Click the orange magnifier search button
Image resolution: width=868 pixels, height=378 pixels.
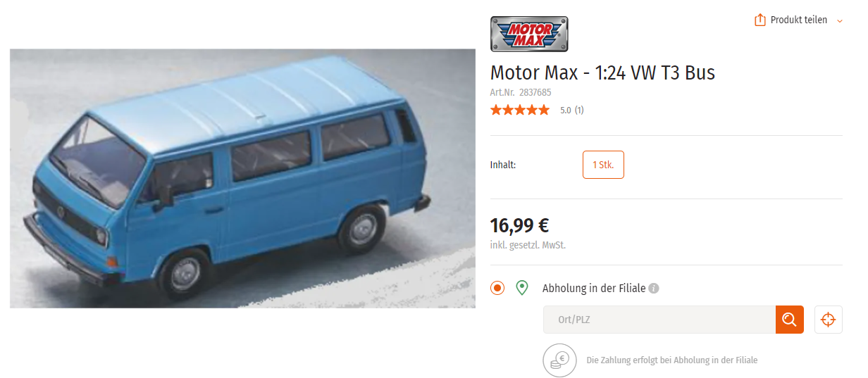point(790,320)
